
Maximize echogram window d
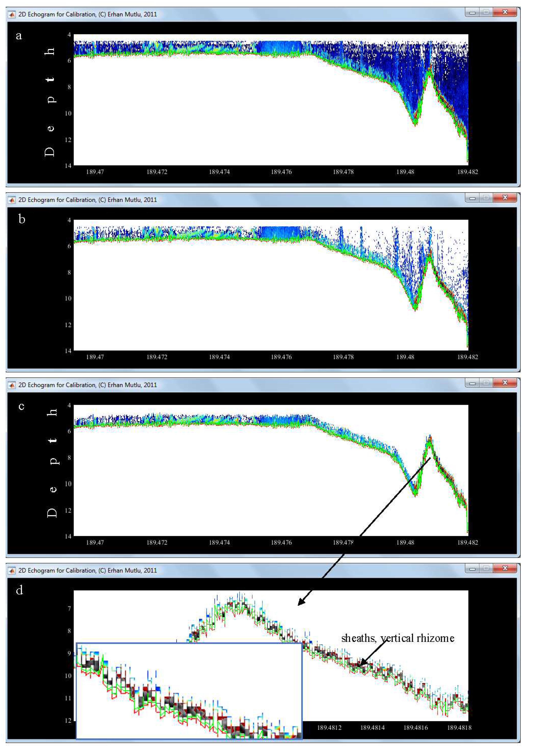[x=487, y=568]
